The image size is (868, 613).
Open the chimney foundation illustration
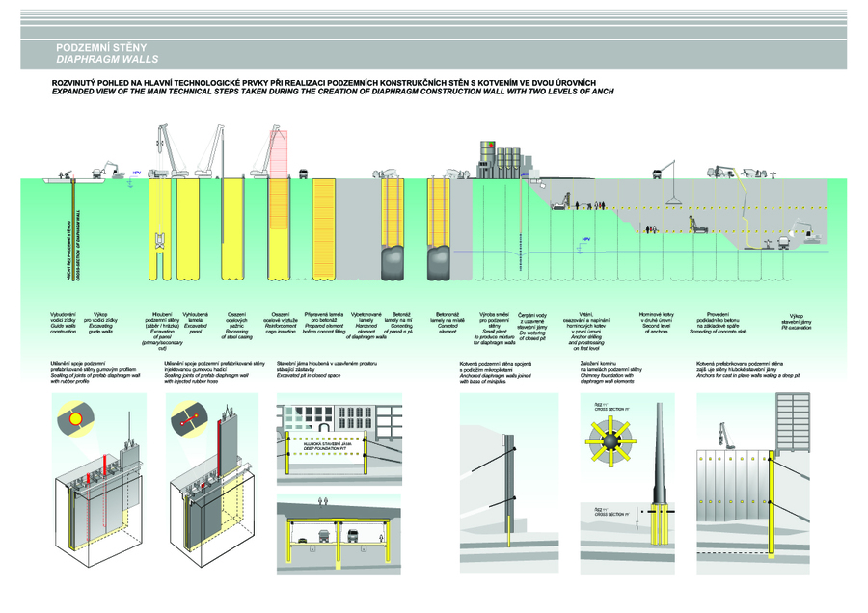[627, 484]
